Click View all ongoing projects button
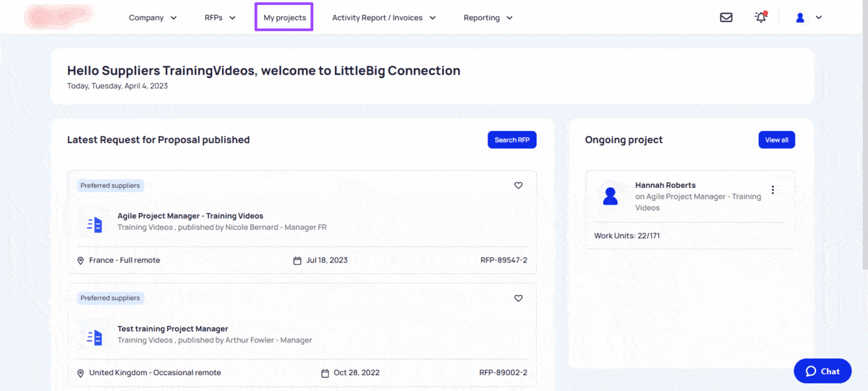The image size is (868, 391). (x=777, y=140)
